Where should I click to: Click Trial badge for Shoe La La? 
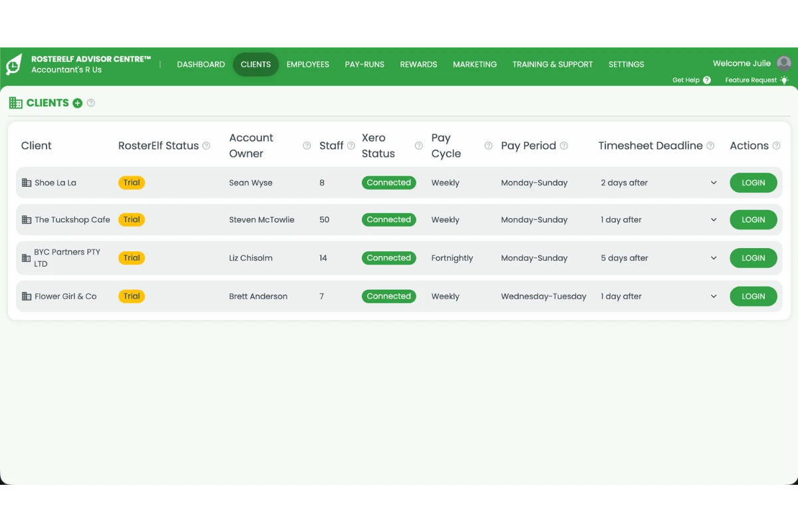(x=132, y=182)
